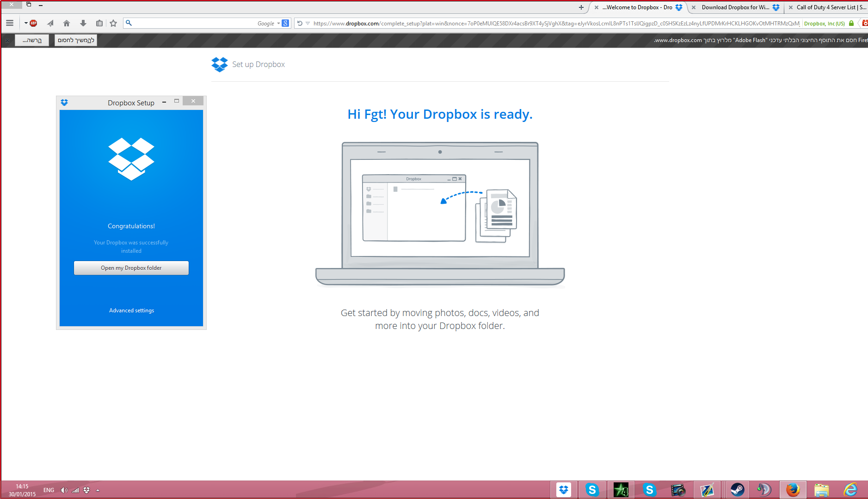Click the dropbox.com address bar URL
The width and height of the screenshot is (868, 499).
556,23
